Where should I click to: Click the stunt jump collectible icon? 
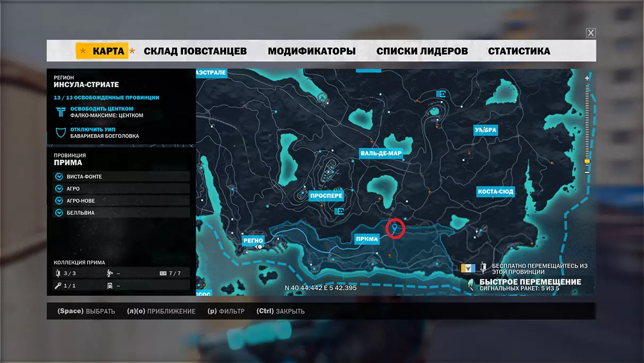[x=110, y=273]
